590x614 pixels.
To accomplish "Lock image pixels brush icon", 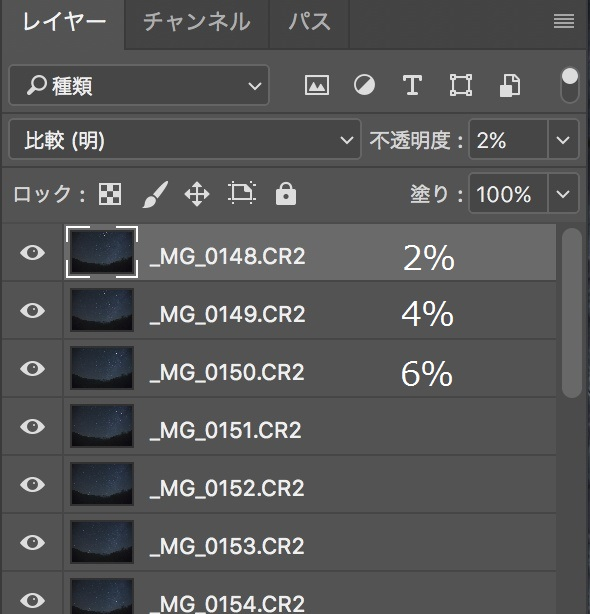I will [155, 194].
